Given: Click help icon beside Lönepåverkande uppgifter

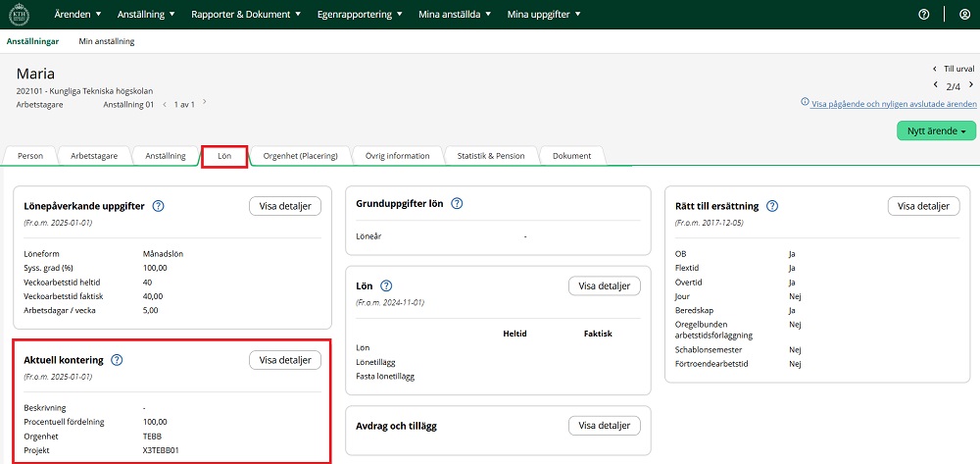Looking at the screenshot, I should point(158,206).
